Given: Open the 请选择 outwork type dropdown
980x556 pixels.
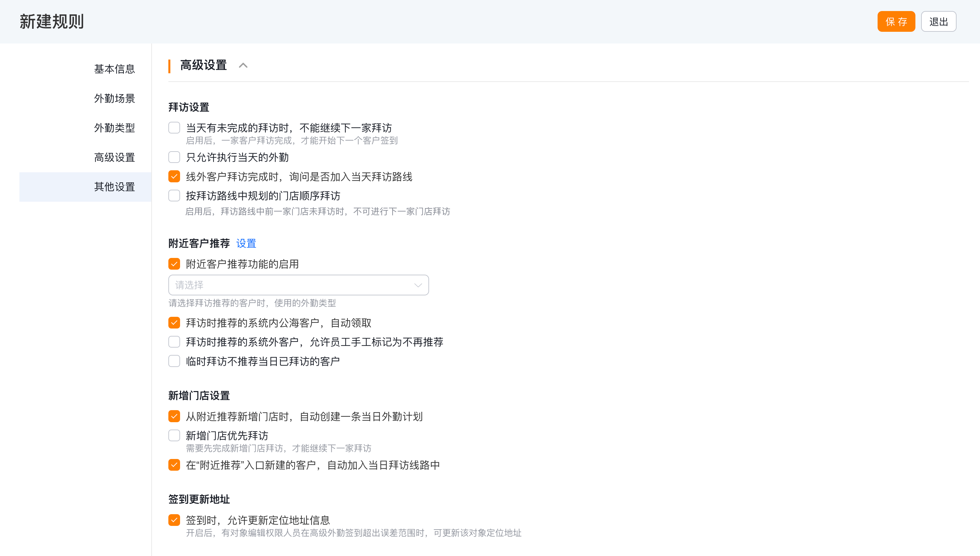Looking at the screenshot, I should click(299, 285).
